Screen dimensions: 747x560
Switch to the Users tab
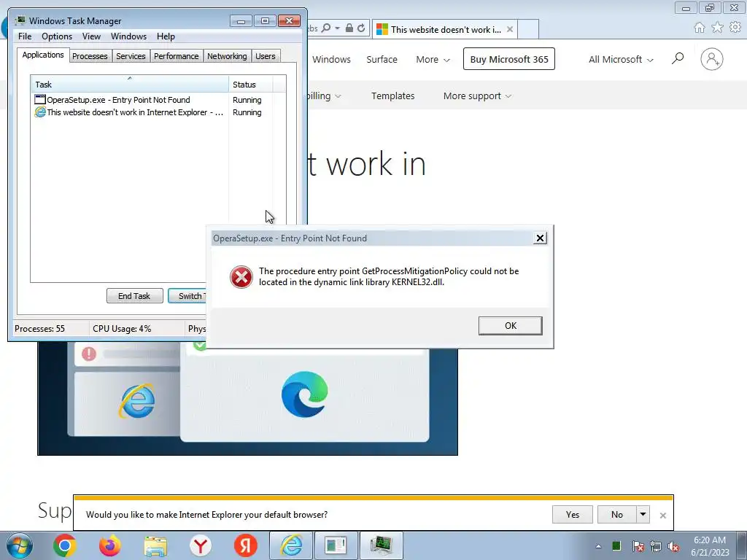pyautogui.click(x=266, y=56)
